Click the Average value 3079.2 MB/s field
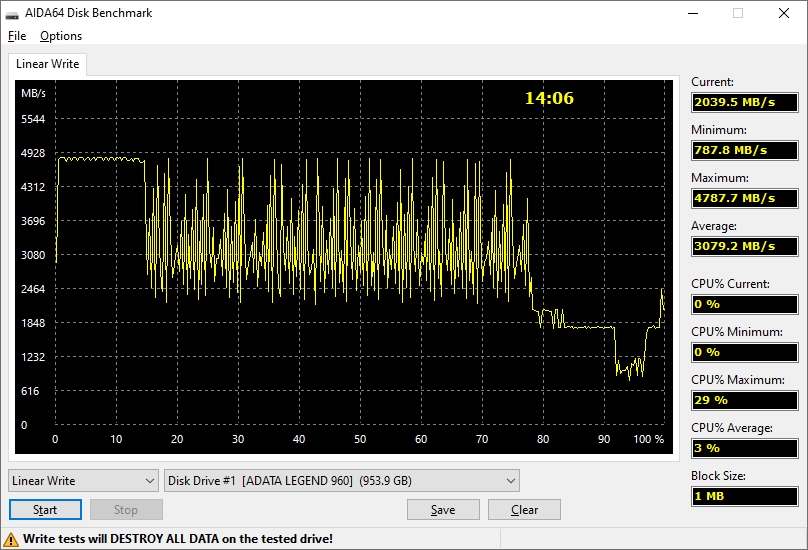This screenshot has height=550, width=808. (x=744, y=246)
